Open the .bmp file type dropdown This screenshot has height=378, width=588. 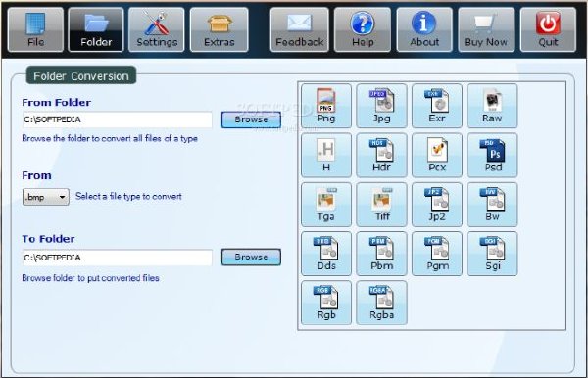46,197
